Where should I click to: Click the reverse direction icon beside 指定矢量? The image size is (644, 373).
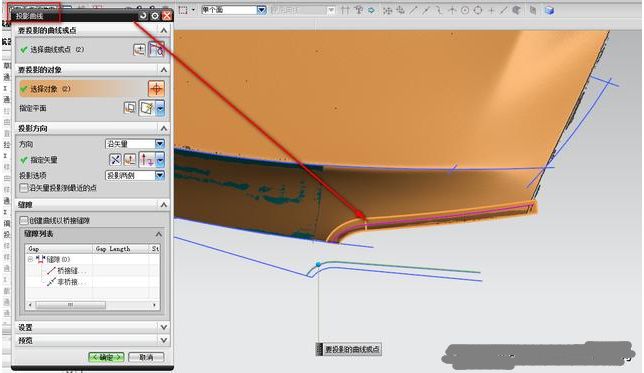pyautogui.click(x=115, y=159)
